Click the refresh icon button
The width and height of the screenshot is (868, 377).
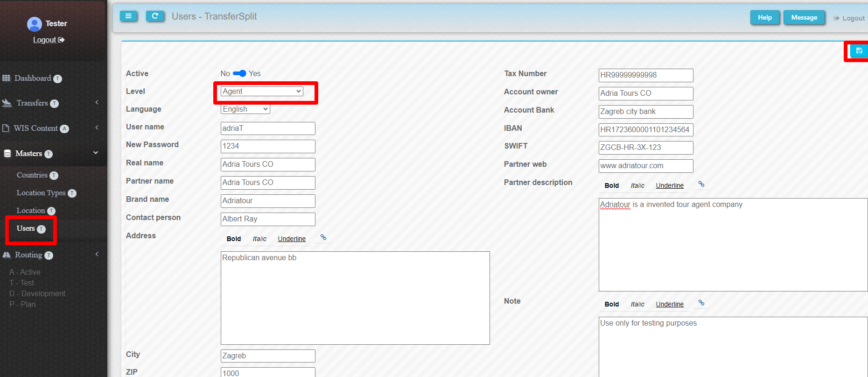pyautogui.click(x=155, y=16)
